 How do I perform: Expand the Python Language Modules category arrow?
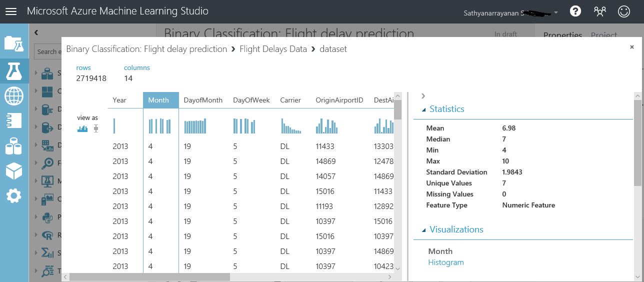(x=36, y=217)
